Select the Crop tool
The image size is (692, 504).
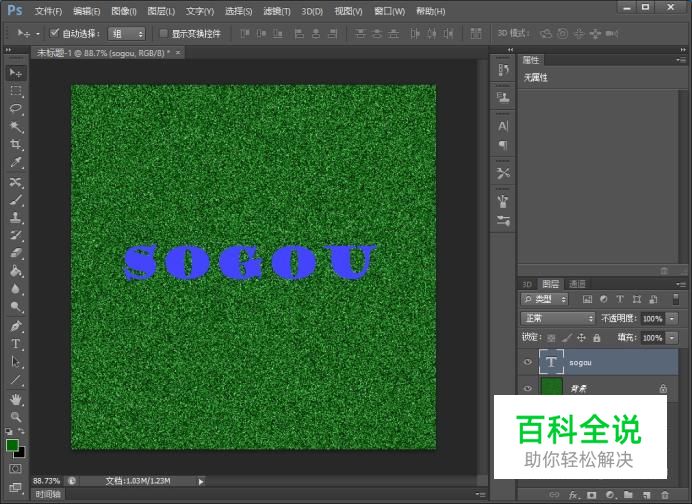click(x=16, y=145)
